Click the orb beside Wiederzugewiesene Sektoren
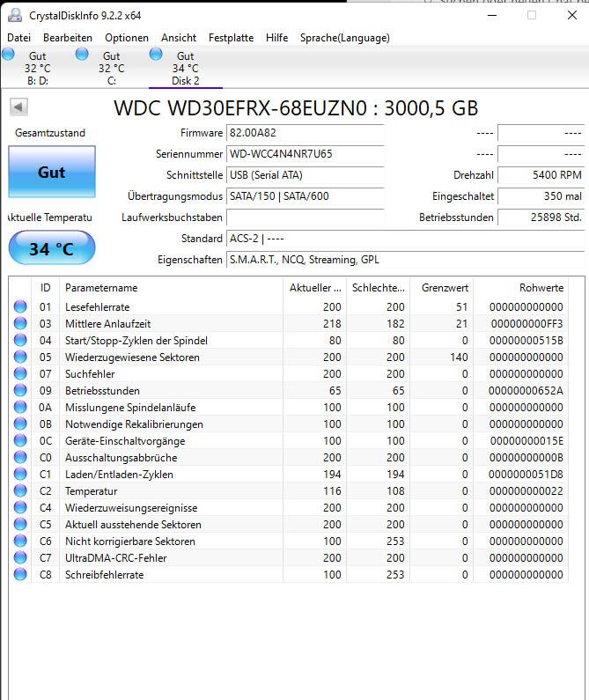The image size is (589, 700). [20, 357]
